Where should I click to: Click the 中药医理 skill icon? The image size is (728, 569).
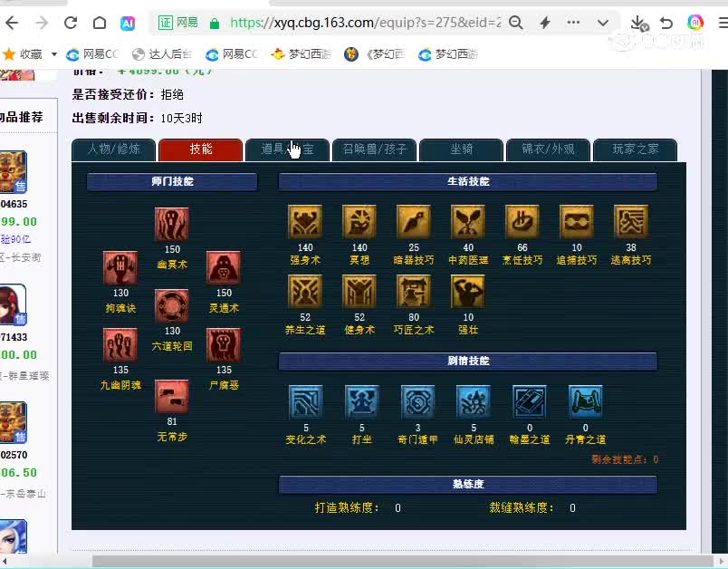tap(468, 222)
